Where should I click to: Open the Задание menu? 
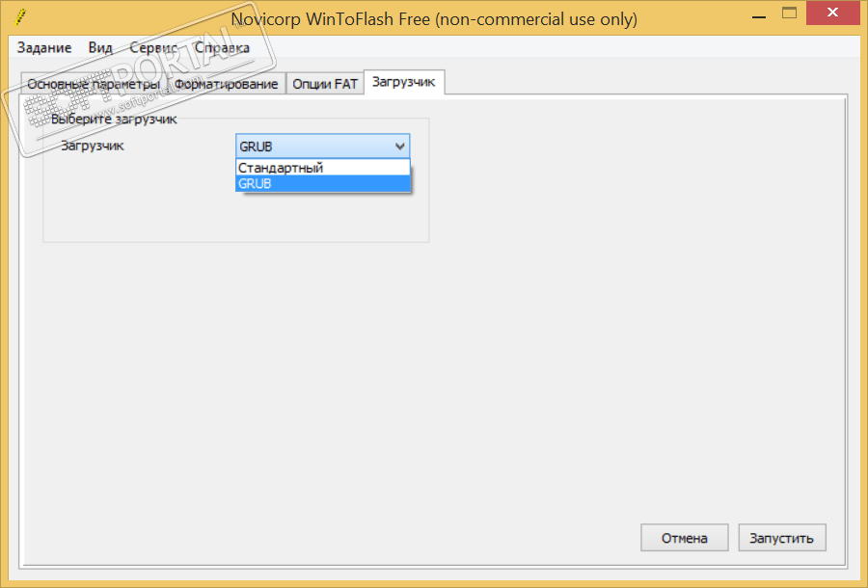pos(44,47)
